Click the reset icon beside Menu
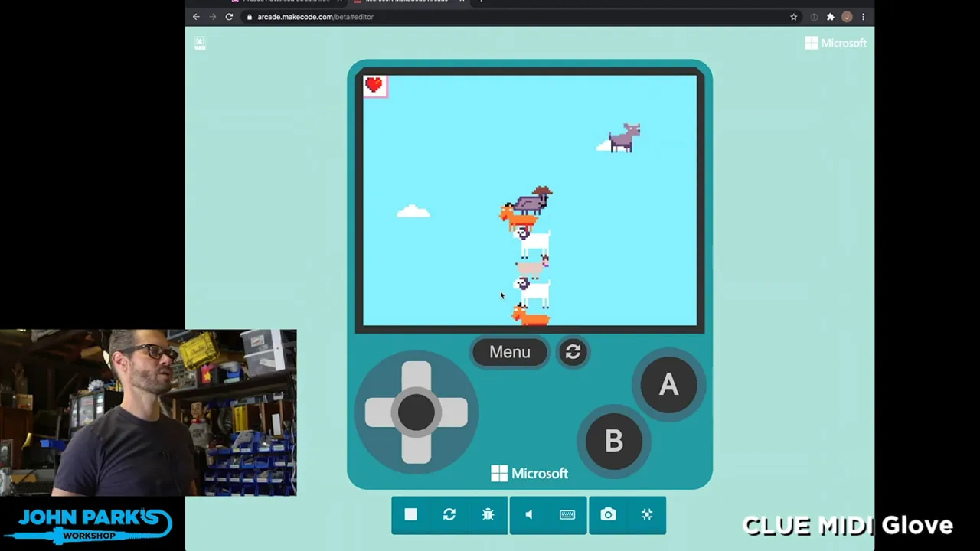Screen dimensions: 980x551 573,352
